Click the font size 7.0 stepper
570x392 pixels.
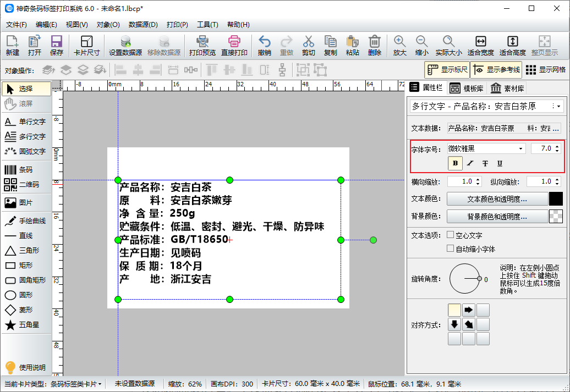557,148
